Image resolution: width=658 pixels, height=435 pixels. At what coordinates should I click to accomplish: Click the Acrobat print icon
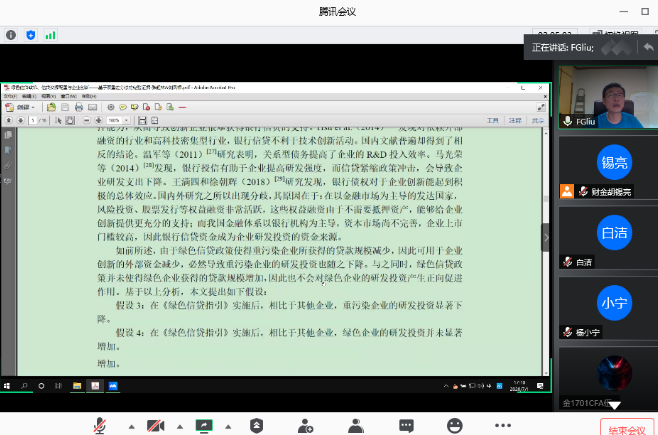click(79, 107)
